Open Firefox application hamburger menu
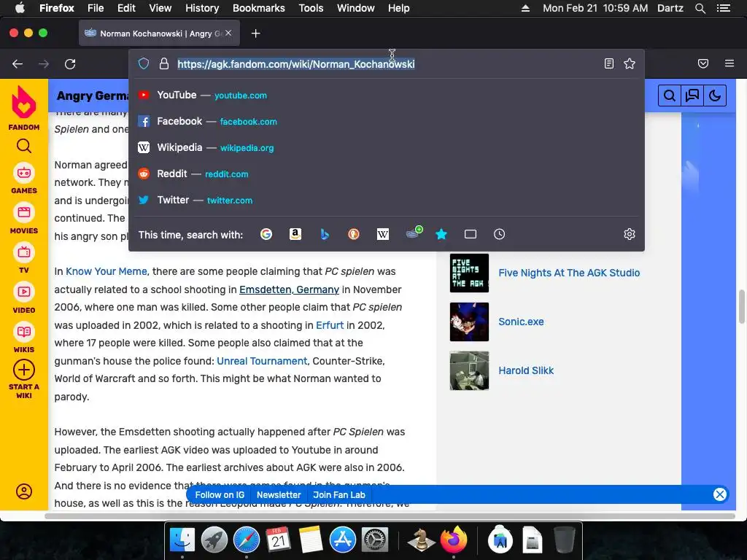Viewport: 747px width, 560px height. [729, 63]
